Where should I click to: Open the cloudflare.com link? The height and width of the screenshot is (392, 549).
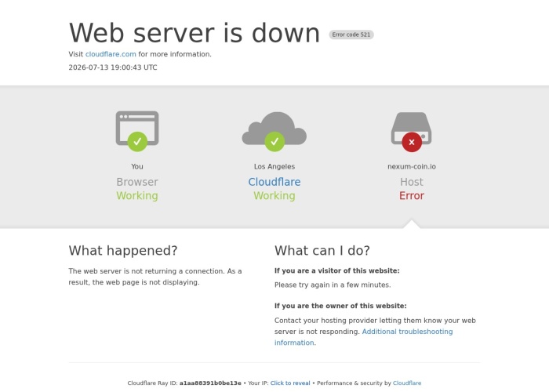tap(111, 54)
